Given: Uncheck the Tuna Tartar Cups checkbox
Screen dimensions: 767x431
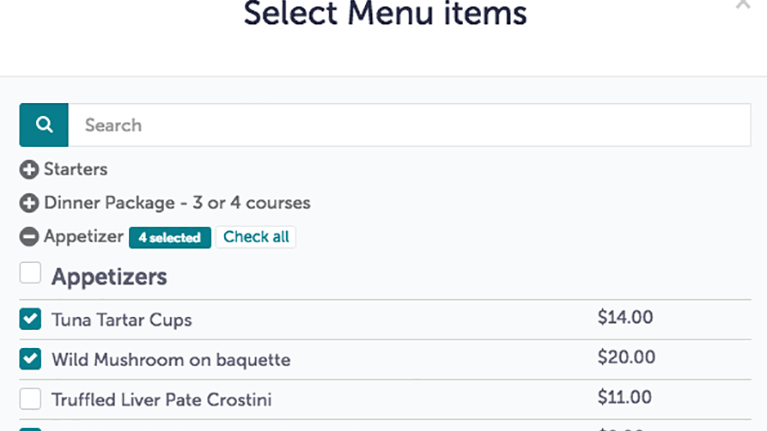Looking at the screenshot, I should coord(31,319).
